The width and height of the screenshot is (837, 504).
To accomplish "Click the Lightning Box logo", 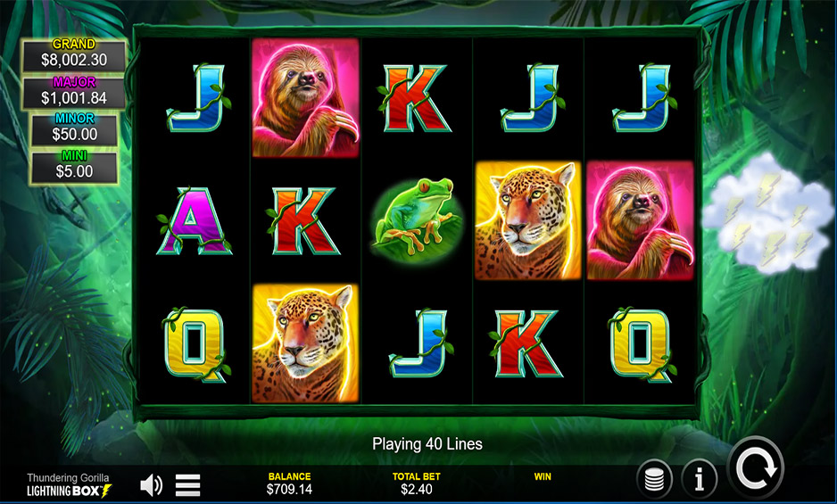I will point(70,490).
